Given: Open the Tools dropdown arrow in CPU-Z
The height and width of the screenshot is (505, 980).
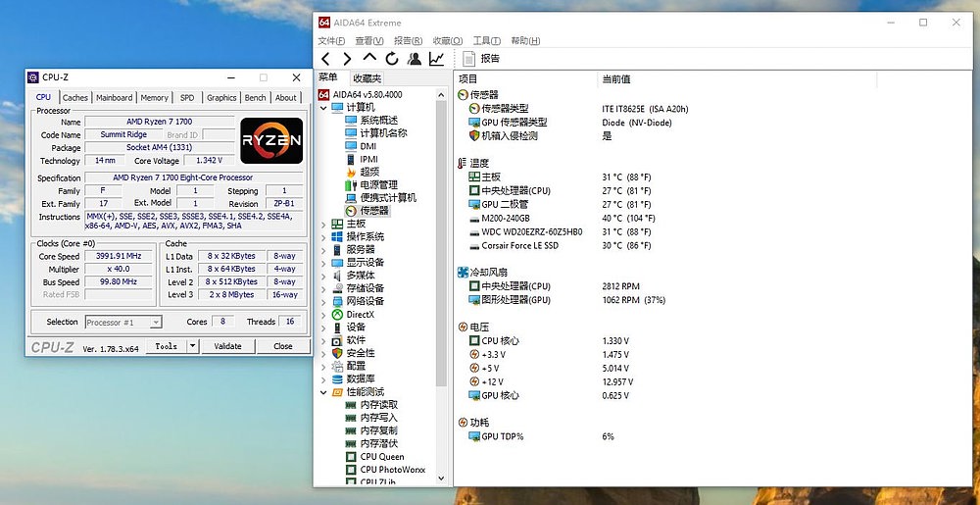Looking at the screenshot, I should pyautogui.click(x=192, y=346).
